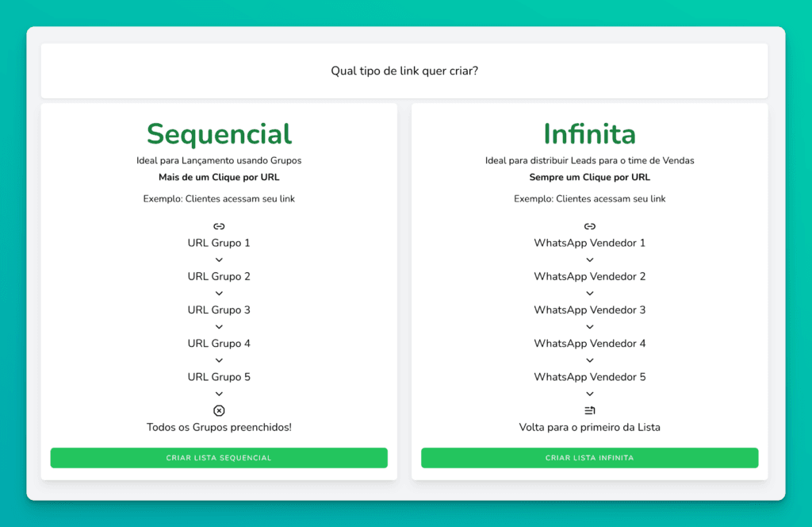
Task: Click the 'Volta para o primeiro da Lista' text
Action: tap(590, 427)
